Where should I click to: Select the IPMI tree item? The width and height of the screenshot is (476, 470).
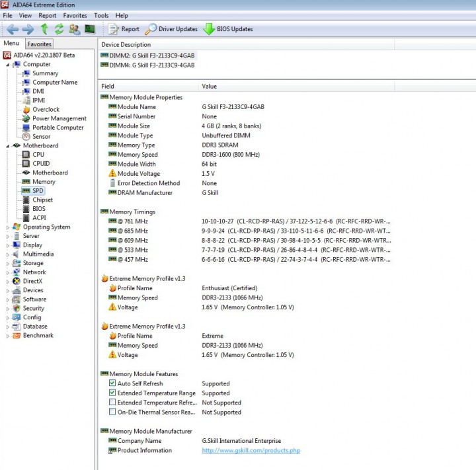pos(38,100)
